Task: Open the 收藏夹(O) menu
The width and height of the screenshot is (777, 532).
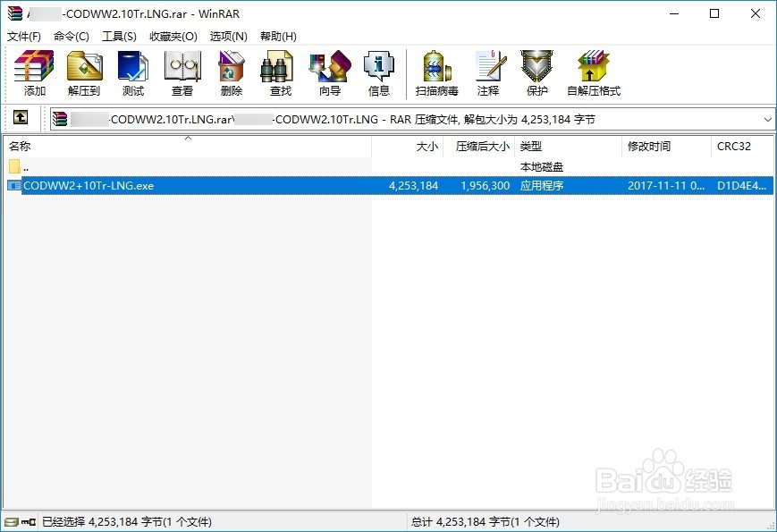Action: tap(173, 37)
